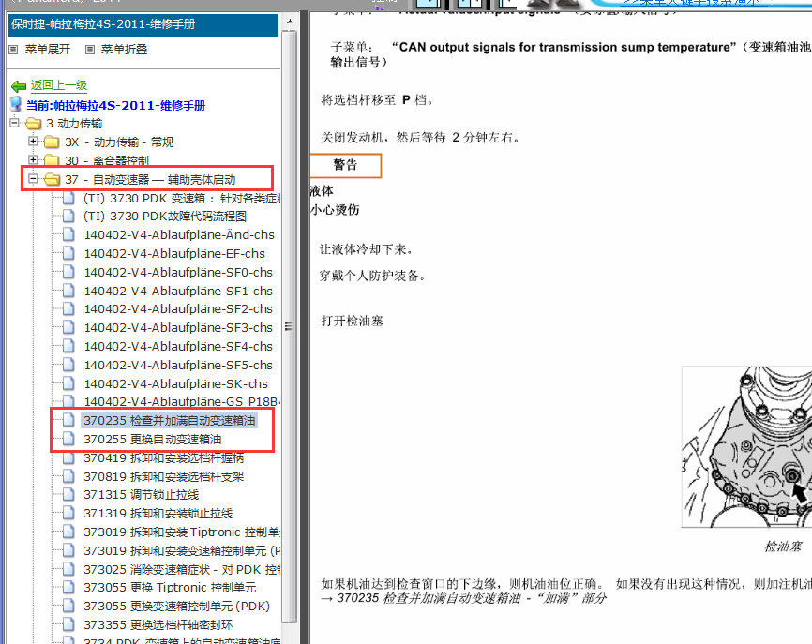The height and width of the screenshot is (644, 812).
Task: Click the folder icon of 37 - 自动变速器
Action: tap(52, 178)
